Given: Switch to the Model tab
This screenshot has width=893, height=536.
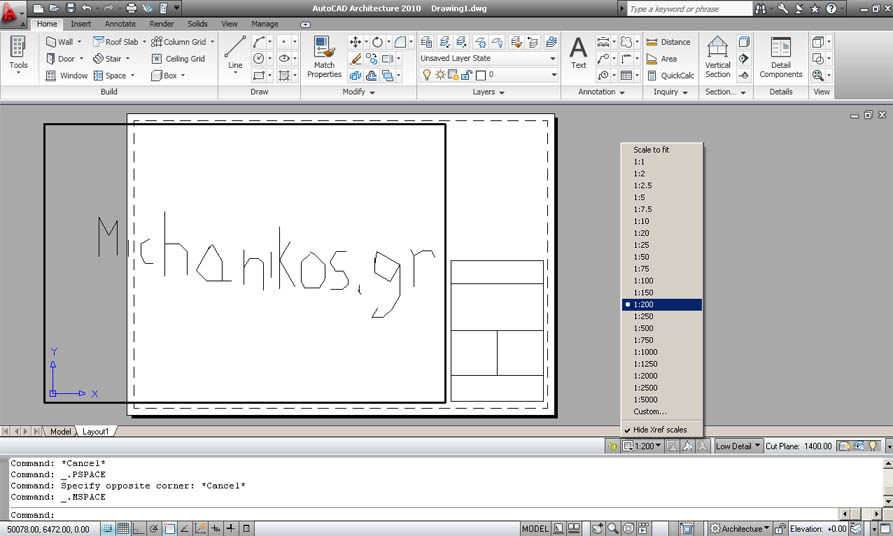Looking at the screenshot, I should pyautogui.click(x=60, y=431).
